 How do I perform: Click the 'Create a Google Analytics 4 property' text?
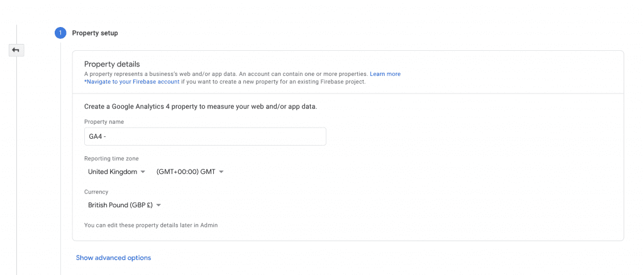pyautogui.click(x=200, y=107)
